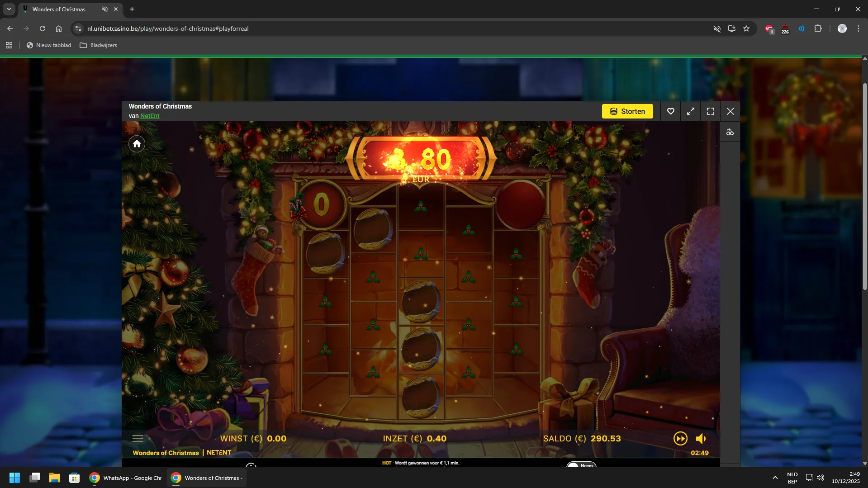Reload the current page
The image size is (868, 488).
coord(43,28)
